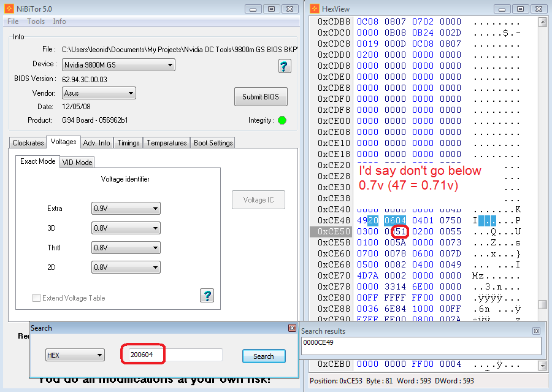
Task: Maximize the NiBiTor window
Action: click(272, 9)
